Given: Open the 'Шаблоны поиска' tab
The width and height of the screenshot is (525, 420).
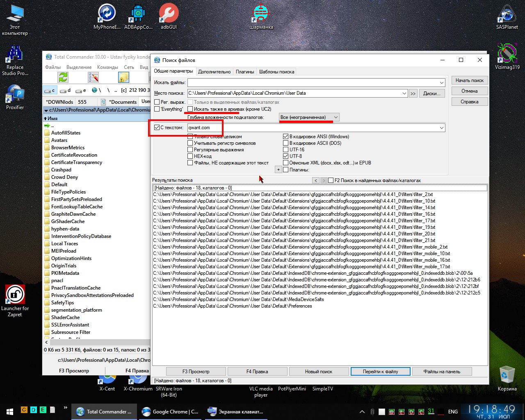Looking at the screenshot, I should coord(276,72).
